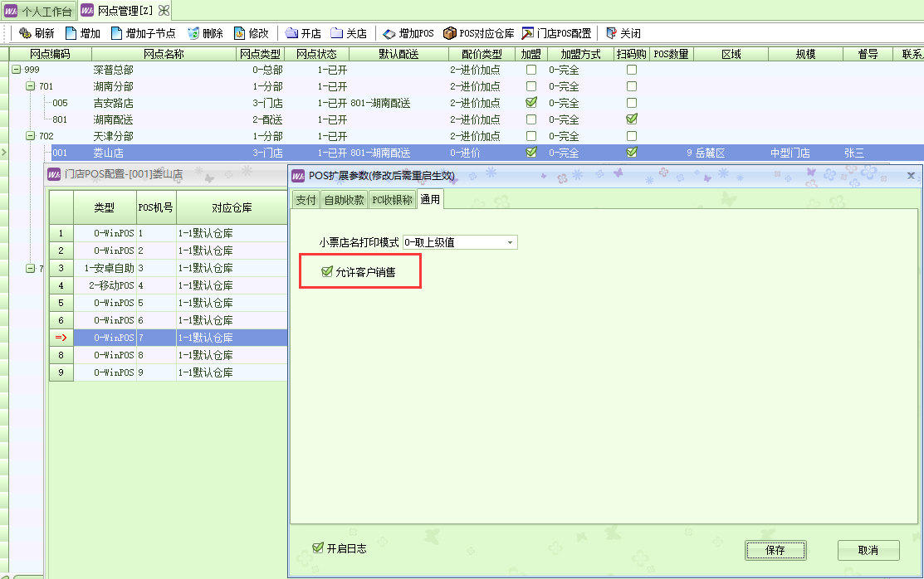Collapse the 701 湖南分部 tree node

click(x=30, y=86)
